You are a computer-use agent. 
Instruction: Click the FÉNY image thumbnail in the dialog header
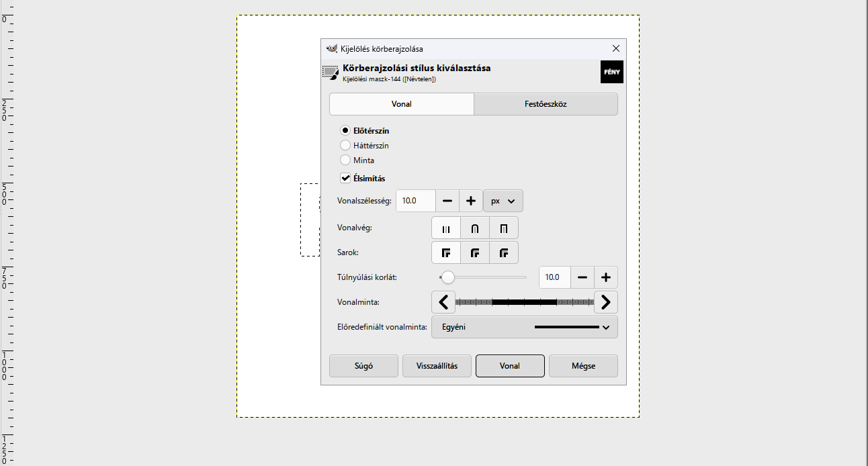(612, 72)
